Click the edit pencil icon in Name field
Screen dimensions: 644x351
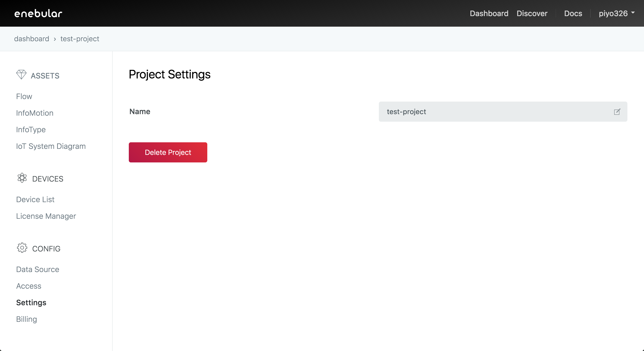[617, 112]
